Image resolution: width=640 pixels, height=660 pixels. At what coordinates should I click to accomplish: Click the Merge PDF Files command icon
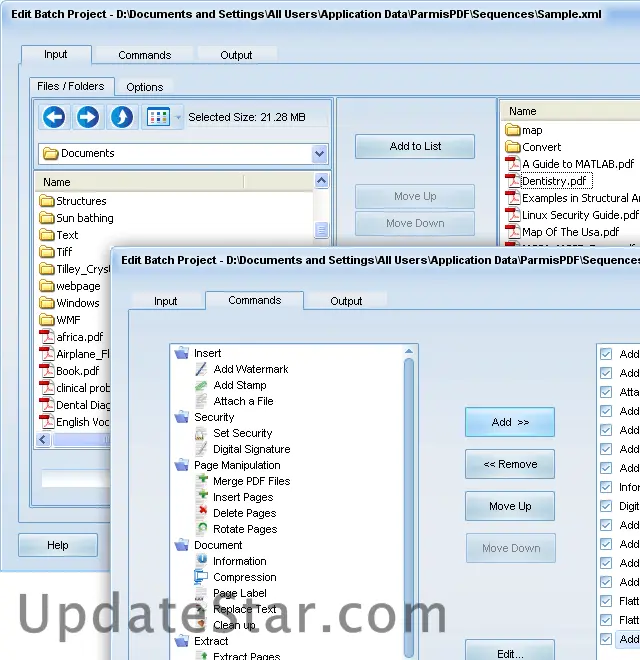click(203, 480)
